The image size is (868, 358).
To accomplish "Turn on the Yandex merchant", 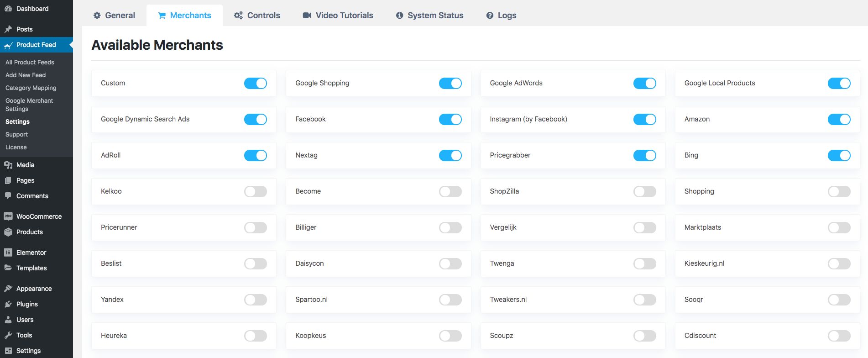I will [256, 300].
